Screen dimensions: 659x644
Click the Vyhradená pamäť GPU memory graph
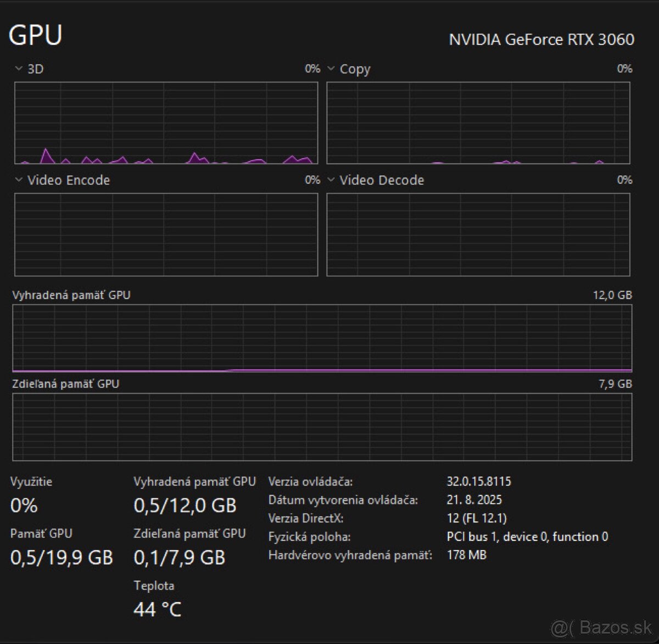322,338
